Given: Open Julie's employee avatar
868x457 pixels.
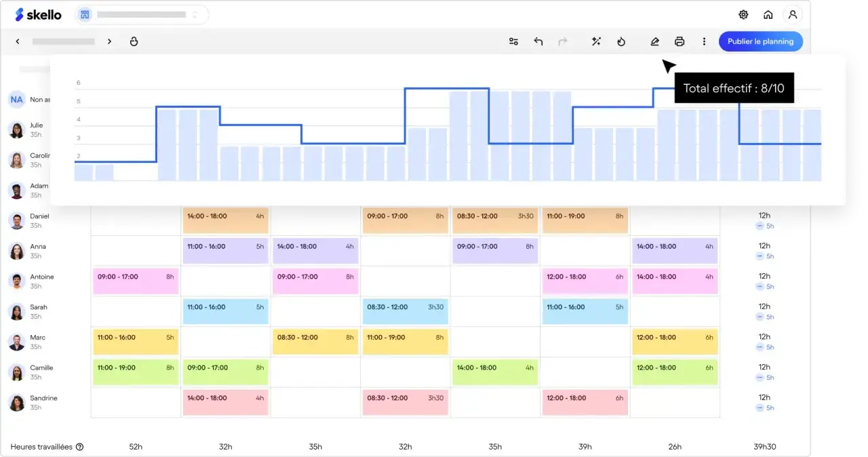Looking at the screenshot, I should (17, 130).
